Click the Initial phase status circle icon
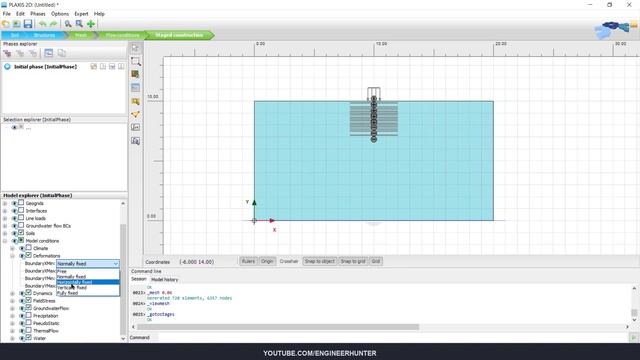 pos(7,67)
